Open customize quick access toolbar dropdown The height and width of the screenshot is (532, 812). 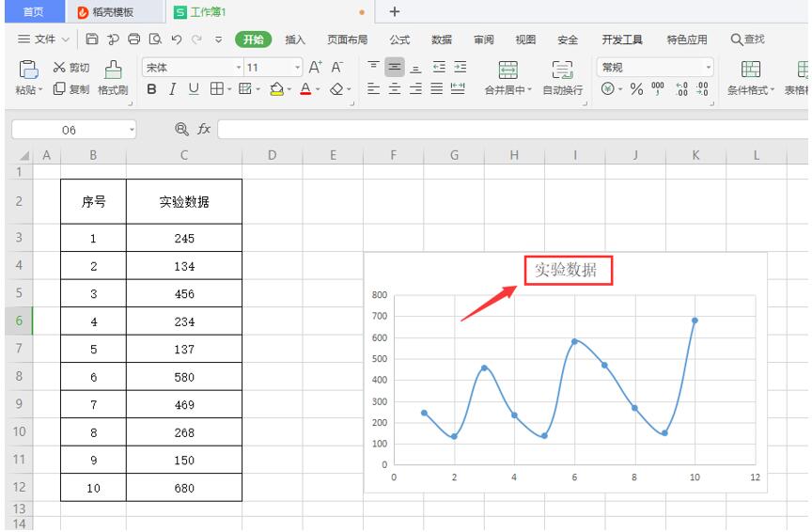(x=219, y=39)
